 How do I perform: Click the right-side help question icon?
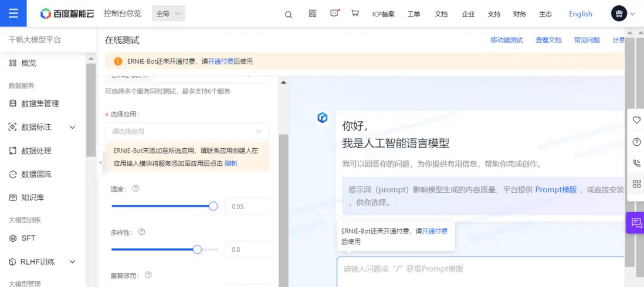pos(636,142)
